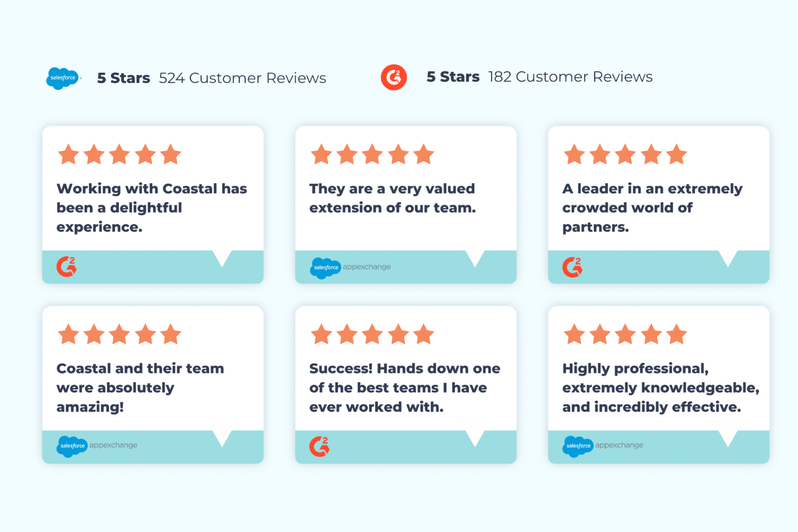
Task: Click the star rating above 'Highly professional' review
Action: (x=625, y=334)
